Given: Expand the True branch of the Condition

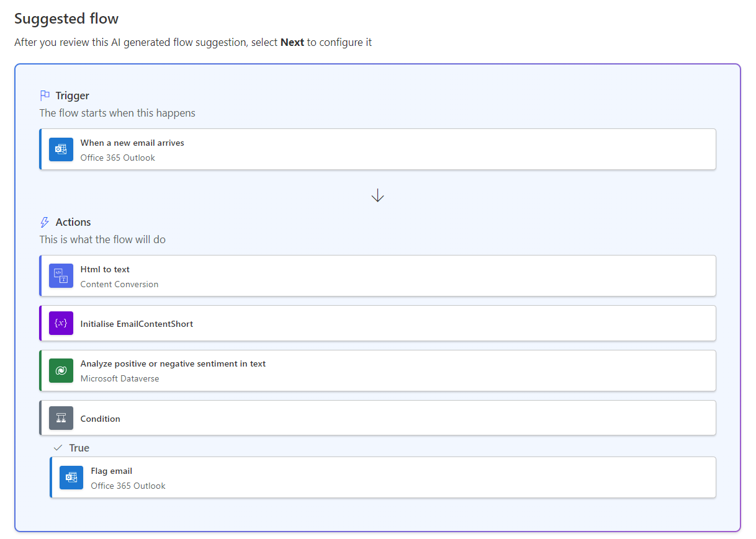Looking at the screenshot, I should [x=80, y=447].
